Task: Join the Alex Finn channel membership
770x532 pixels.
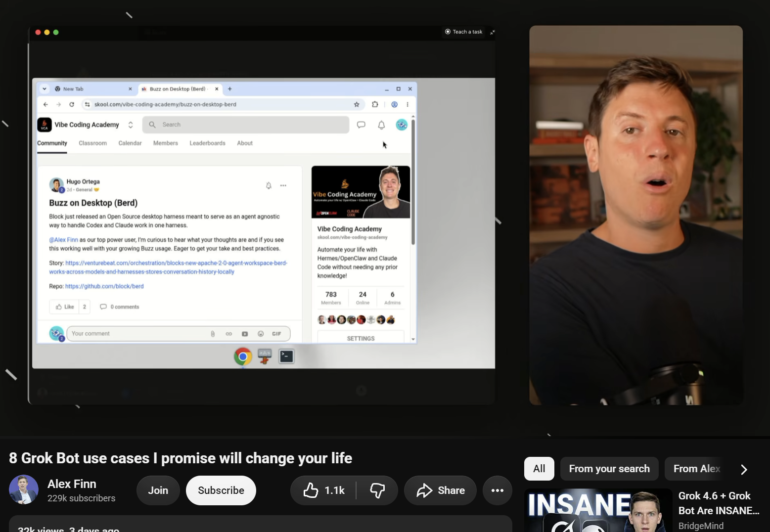Action: tap(158, 490)
